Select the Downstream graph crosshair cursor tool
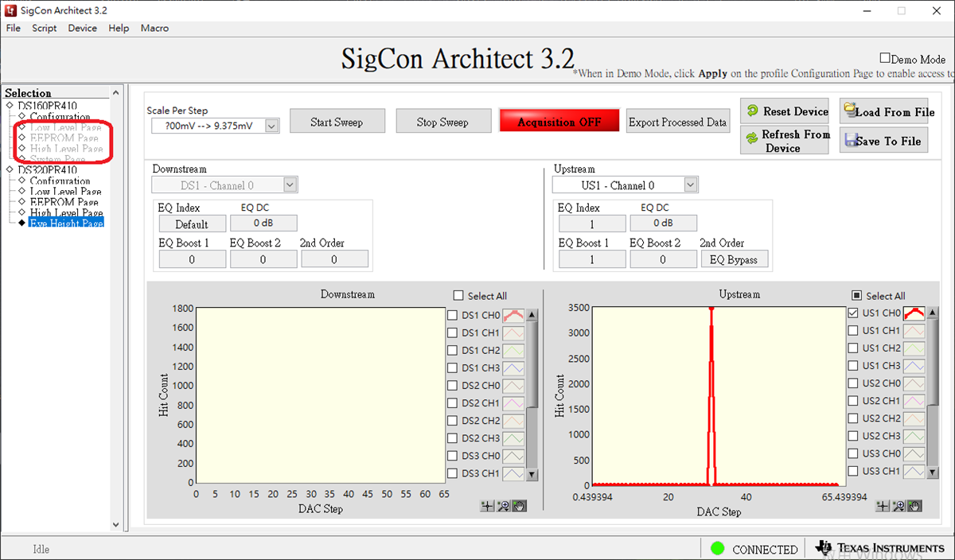 coord(488,506)
